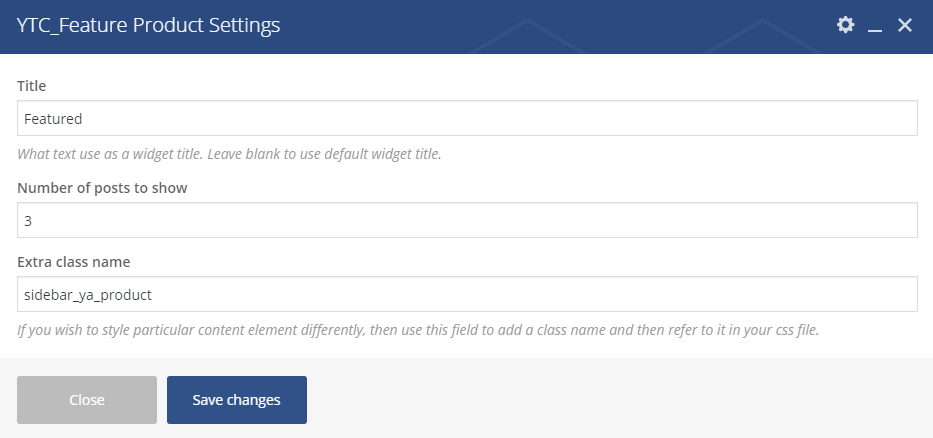Focus the Title input field
The height and width of the screenshot is (438, 933).
[x=467, y=119]
